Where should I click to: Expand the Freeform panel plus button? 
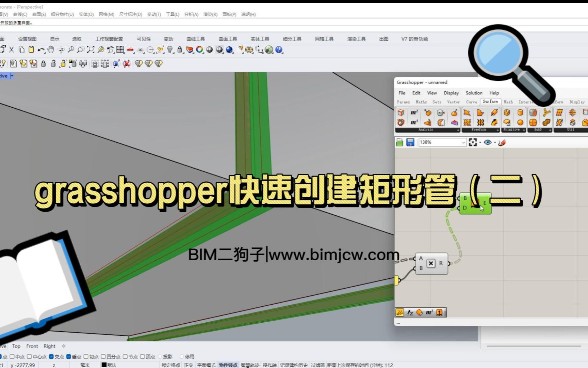[x=497, y=130]
